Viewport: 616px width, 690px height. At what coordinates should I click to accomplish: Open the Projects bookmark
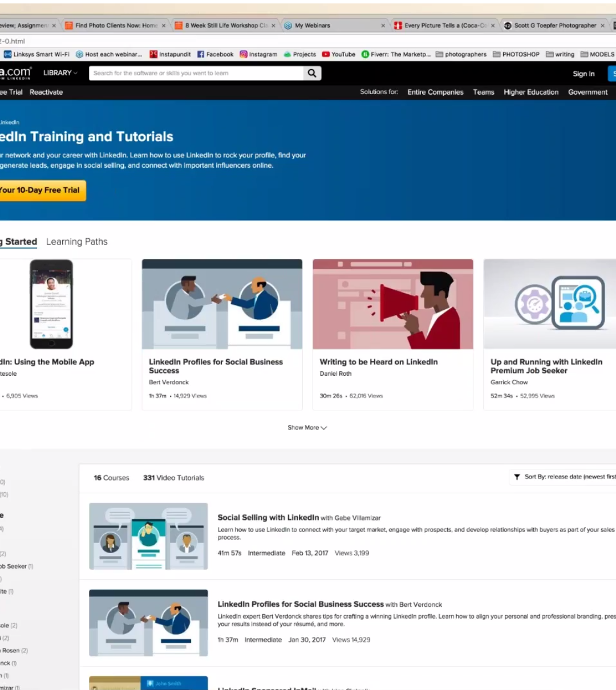[300, 55]
